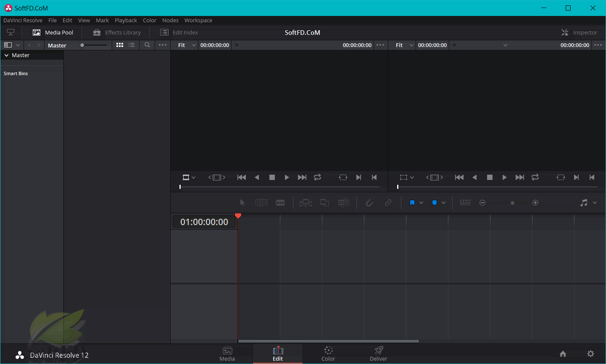Zoom out timeline with minus button
This screenshot has width=606, height=364.
tap(482, 203)
